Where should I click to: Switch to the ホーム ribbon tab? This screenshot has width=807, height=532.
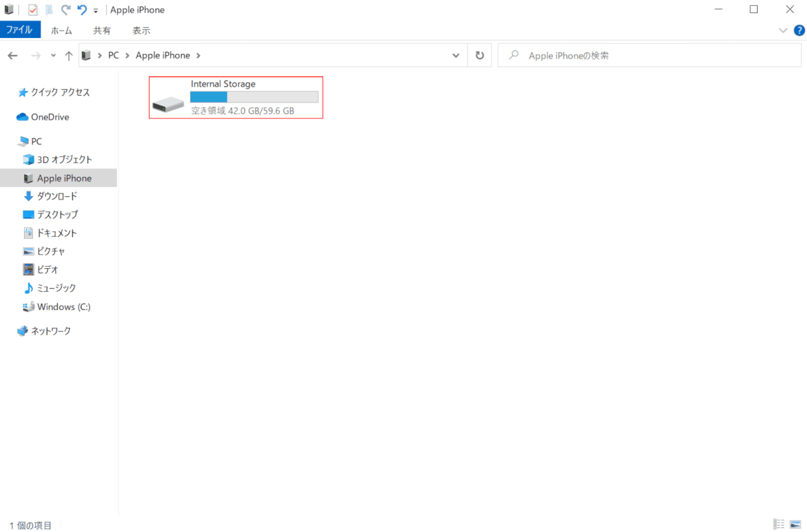click(x=62, y=31)
